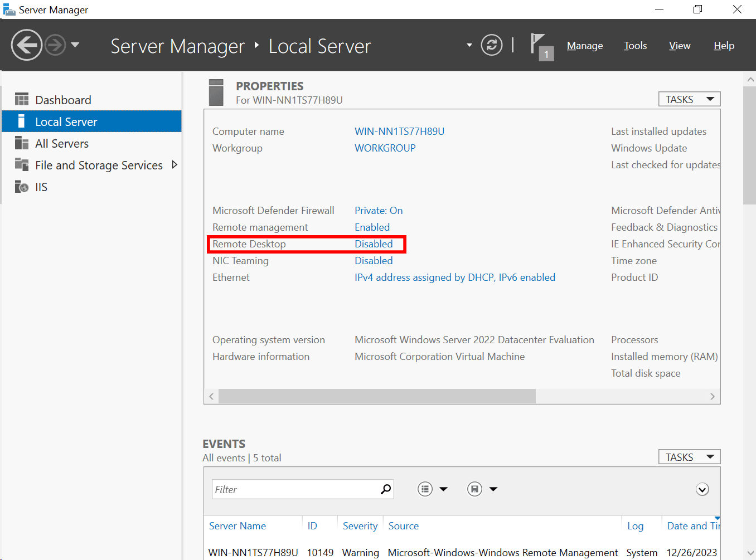Screen dimensions: 756x560
Task: Go to Dashboard in the sidebar
Action: 91,100
